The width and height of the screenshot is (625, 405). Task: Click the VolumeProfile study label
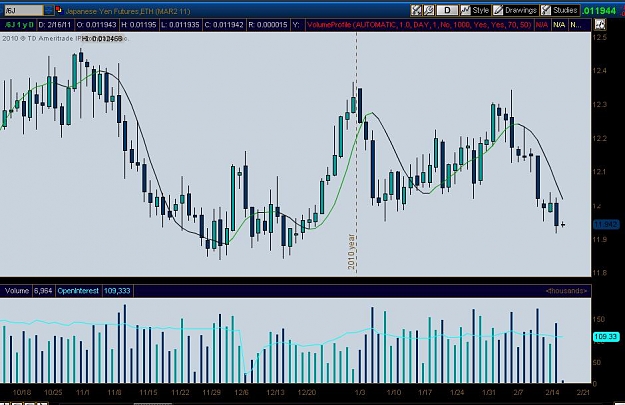click(419, 25)
